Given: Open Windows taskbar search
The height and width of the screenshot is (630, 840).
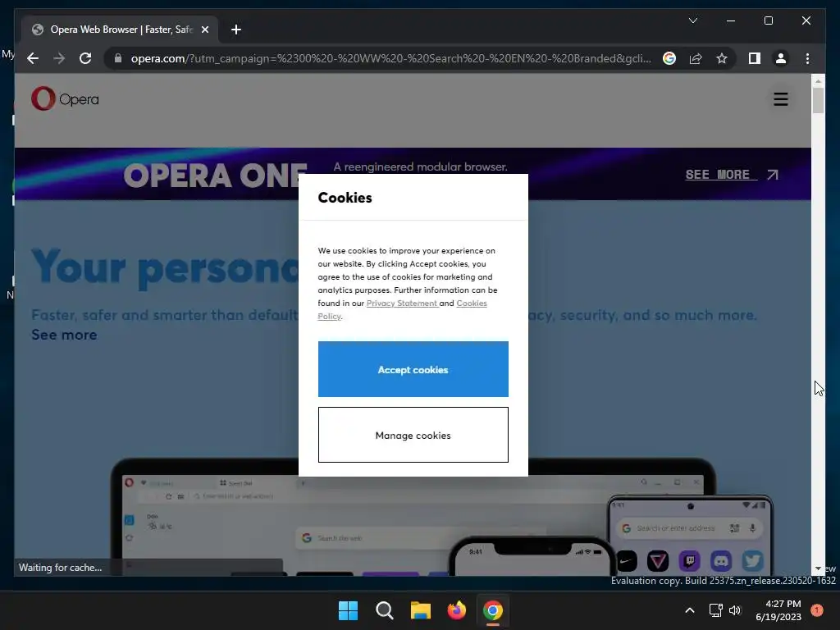Looking at the screenshot, I should coord(384,610).
